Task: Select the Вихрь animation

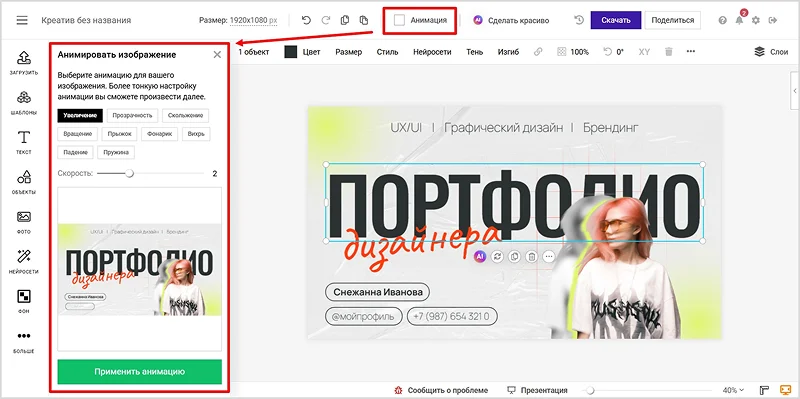Action: [196, 134]
